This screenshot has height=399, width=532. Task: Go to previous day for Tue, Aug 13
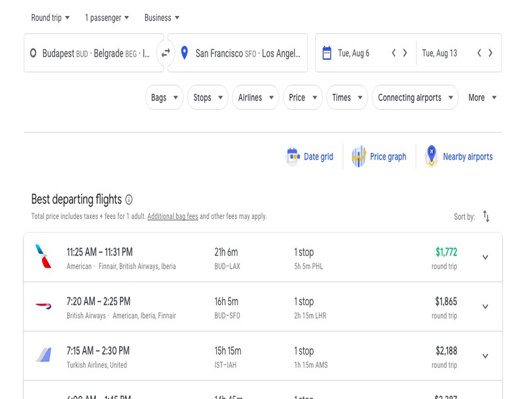point(479,53)
